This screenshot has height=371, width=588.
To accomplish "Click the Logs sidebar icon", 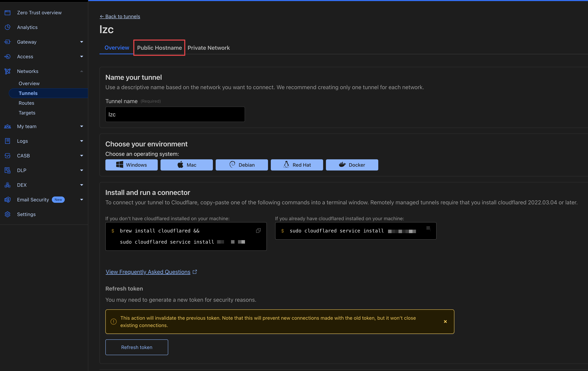I will (8, 141).
